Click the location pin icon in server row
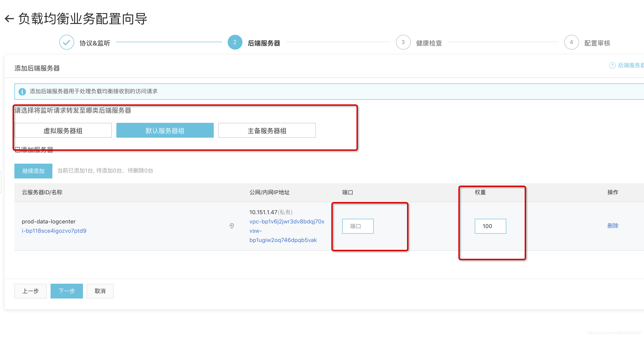Screen dimensions: 644x337 (x=232, y=226)
